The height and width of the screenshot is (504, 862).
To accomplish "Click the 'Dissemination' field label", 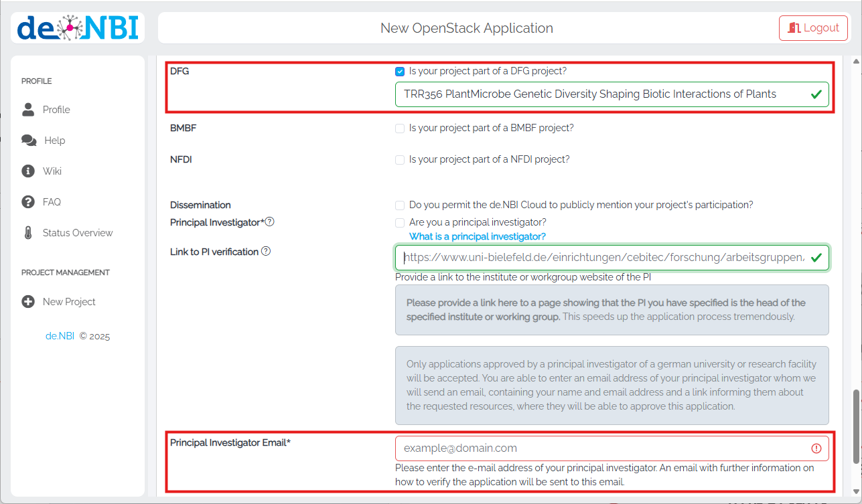I will click(200, 205).
